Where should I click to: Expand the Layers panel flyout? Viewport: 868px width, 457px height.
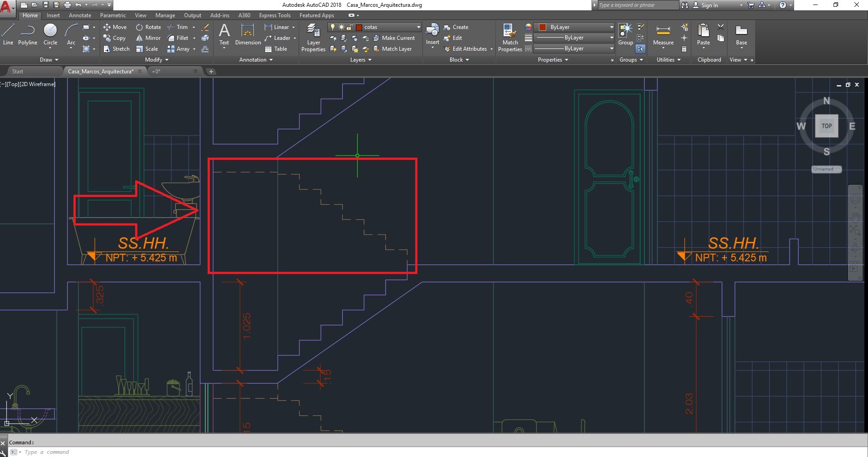click(361, 60)
